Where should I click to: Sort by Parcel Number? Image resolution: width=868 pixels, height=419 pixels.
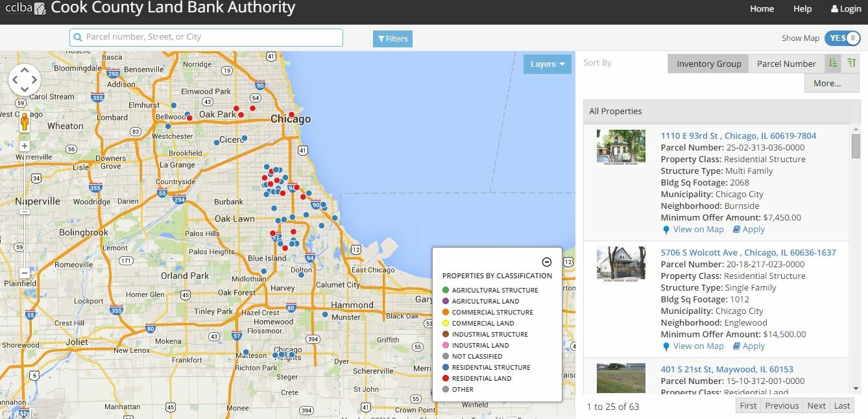point(786,64)
